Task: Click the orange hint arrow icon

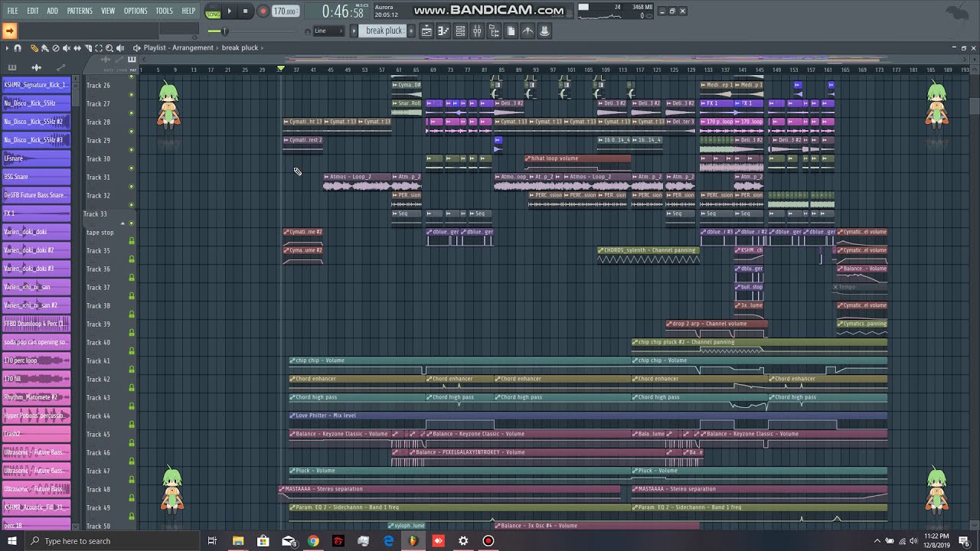Action: click(x=9, y=31)
